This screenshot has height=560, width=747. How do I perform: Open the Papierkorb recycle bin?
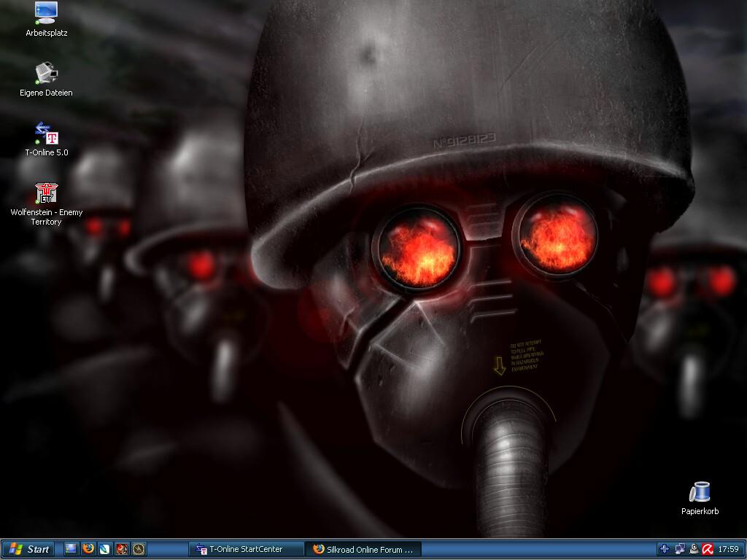click(700, 492)
